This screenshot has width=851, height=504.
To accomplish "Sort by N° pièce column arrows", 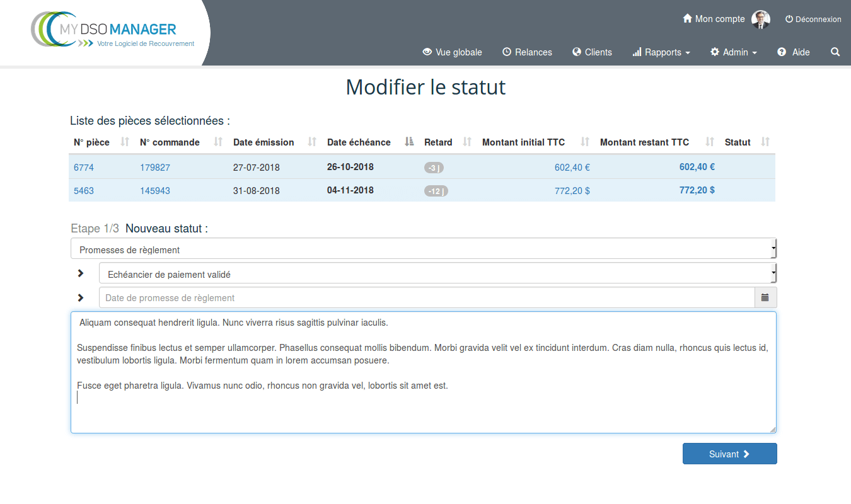I will pyautogui.click(x=125, y=142).
